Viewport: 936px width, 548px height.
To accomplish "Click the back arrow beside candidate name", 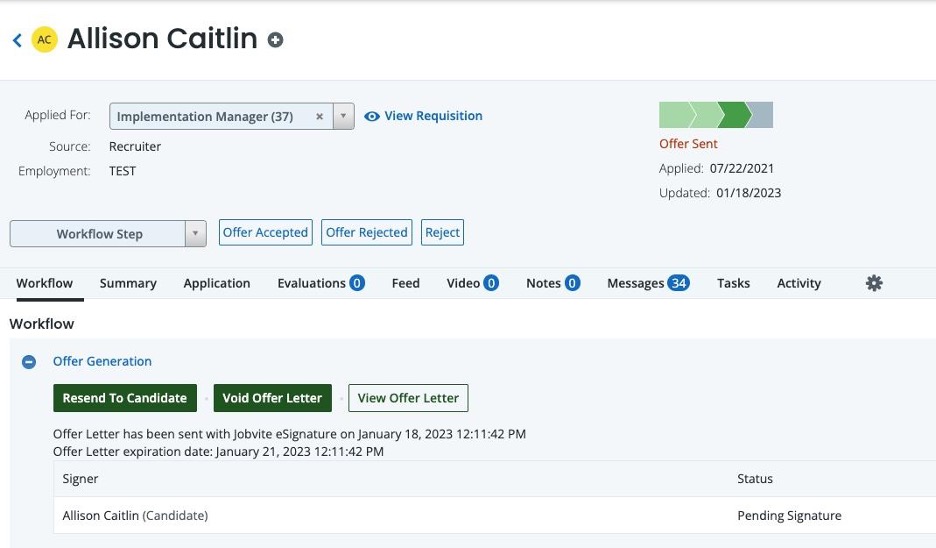I will point(17,40).
